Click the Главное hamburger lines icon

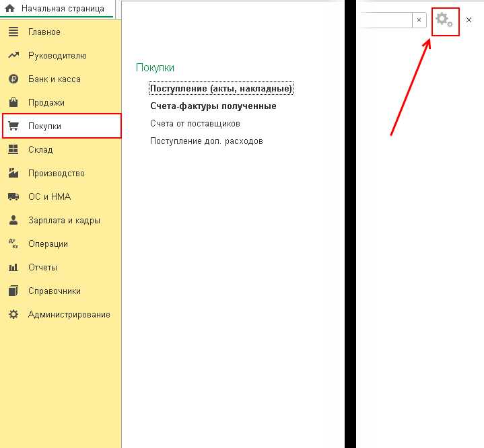(13, 32)
